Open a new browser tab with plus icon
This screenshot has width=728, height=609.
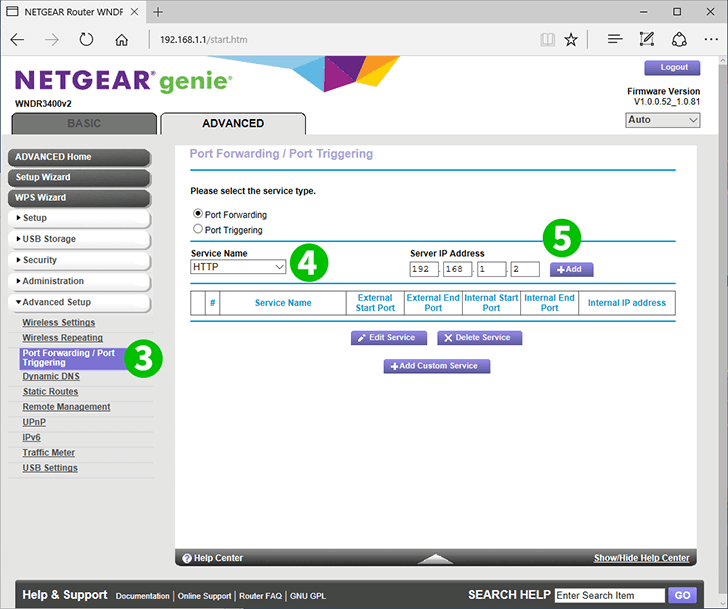(158, 12)
